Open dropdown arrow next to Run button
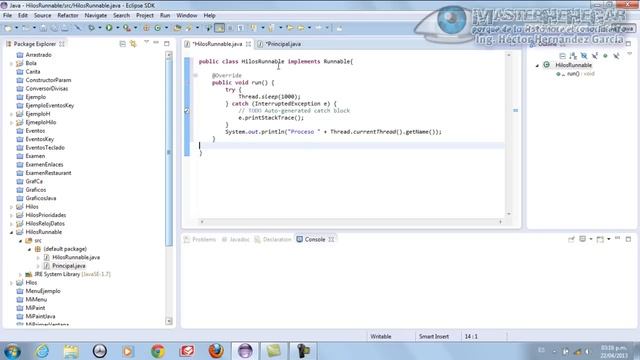Screen dimensions: 640x360 [118, 28]
